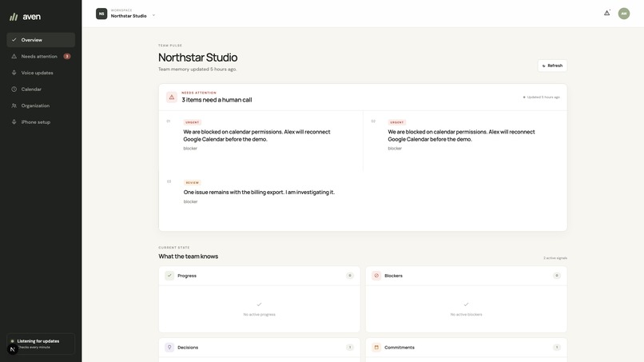This screenshot has width=644, height=362.
Task: Open iPhone setup
Action: [x=41, y=122]
